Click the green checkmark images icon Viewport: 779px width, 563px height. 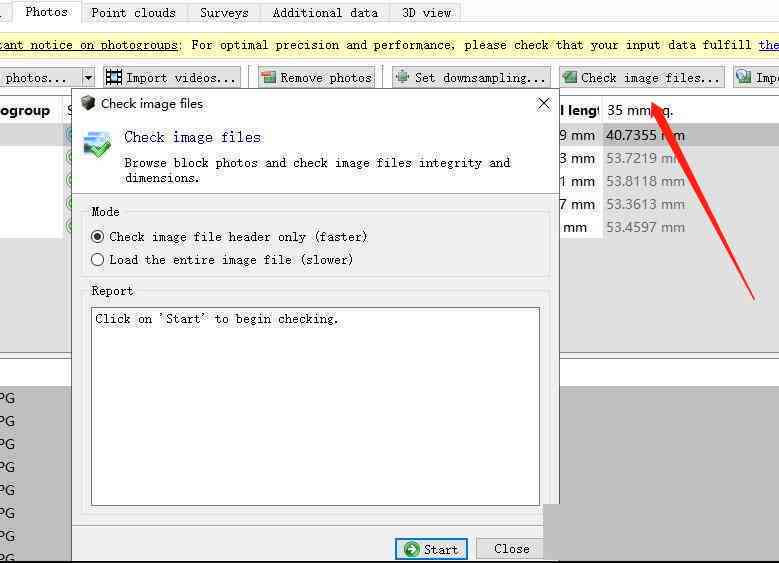97,145
